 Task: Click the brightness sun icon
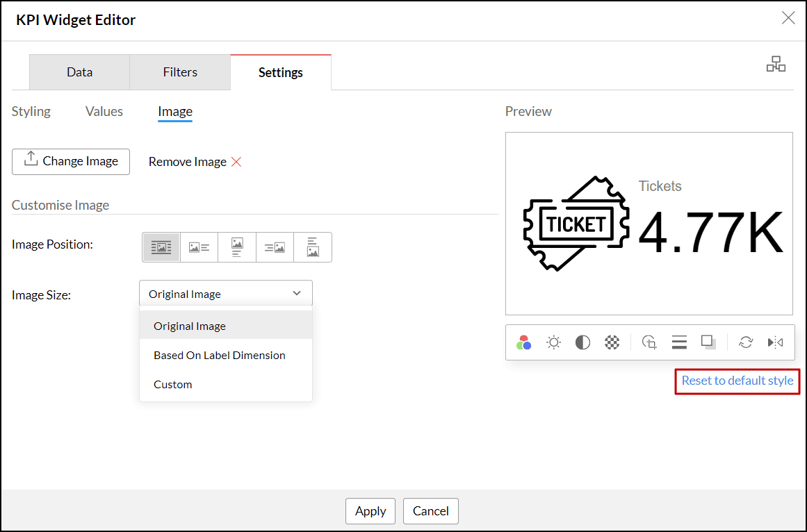pos(553,342)
